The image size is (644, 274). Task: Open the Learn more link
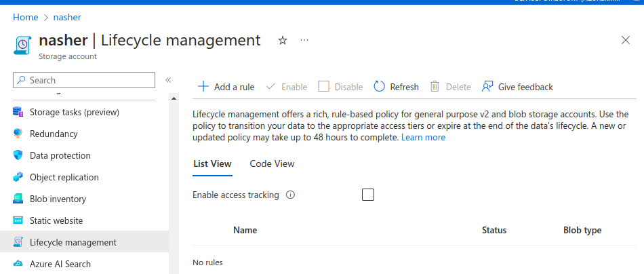point(423,137)
